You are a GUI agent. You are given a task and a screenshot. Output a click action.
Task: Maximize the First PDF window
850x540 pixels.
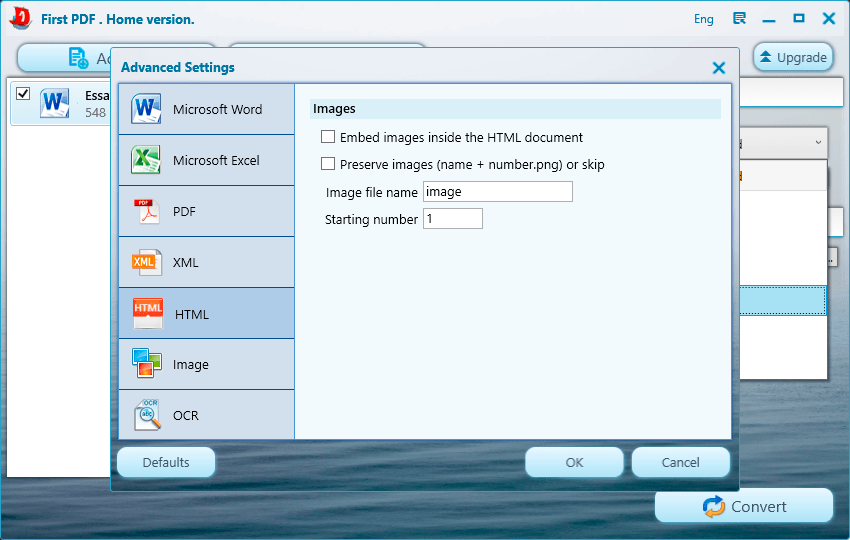799,18
